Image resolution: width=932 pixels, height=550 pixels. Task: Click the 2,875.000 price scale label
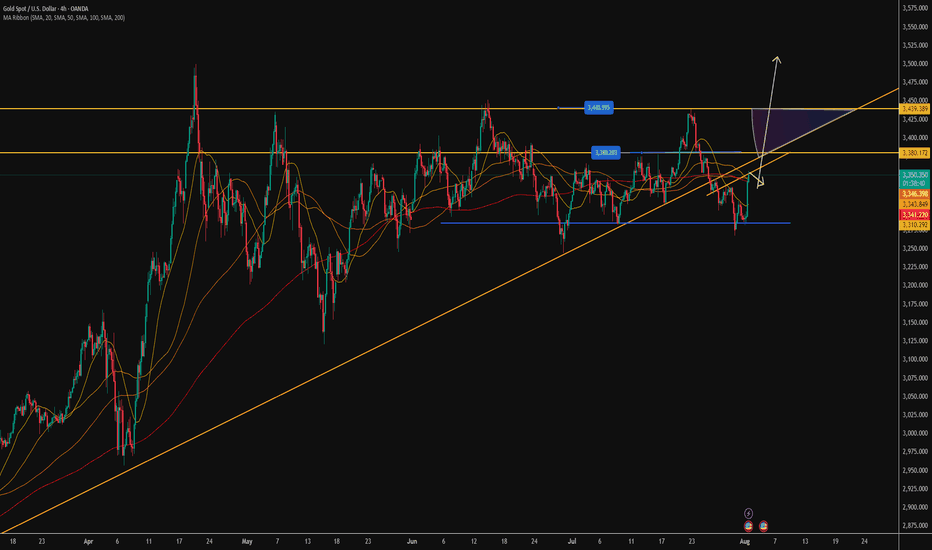(x=915, y=526)
